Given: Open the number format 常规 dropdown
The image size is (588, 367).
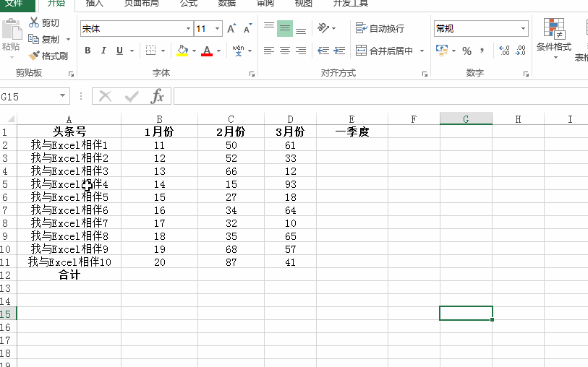Looking at the screenshot, I should tap(523, 28).
